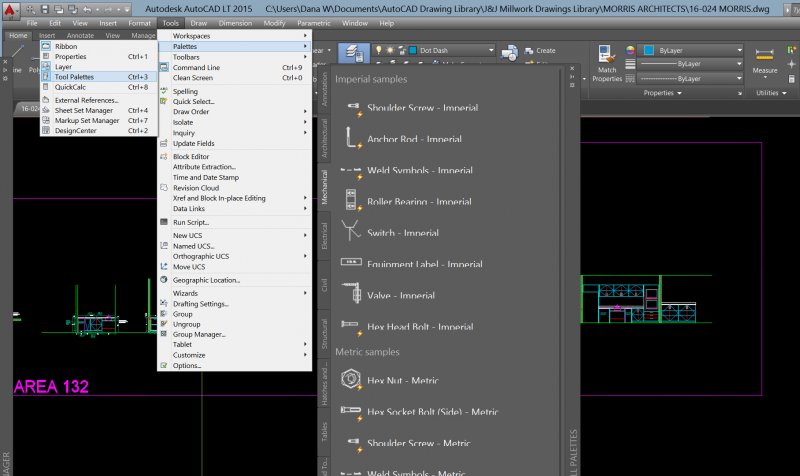Open the Parametric menu
This screenshot has height=476, width=800.
pos(313,23)
